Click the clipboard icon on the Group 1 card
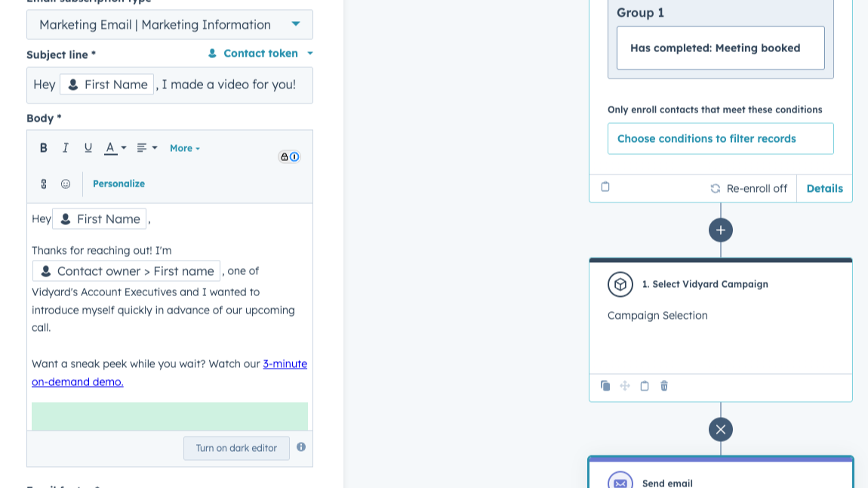The width and height of the screenshot is (868, 488). coord(605,187)
